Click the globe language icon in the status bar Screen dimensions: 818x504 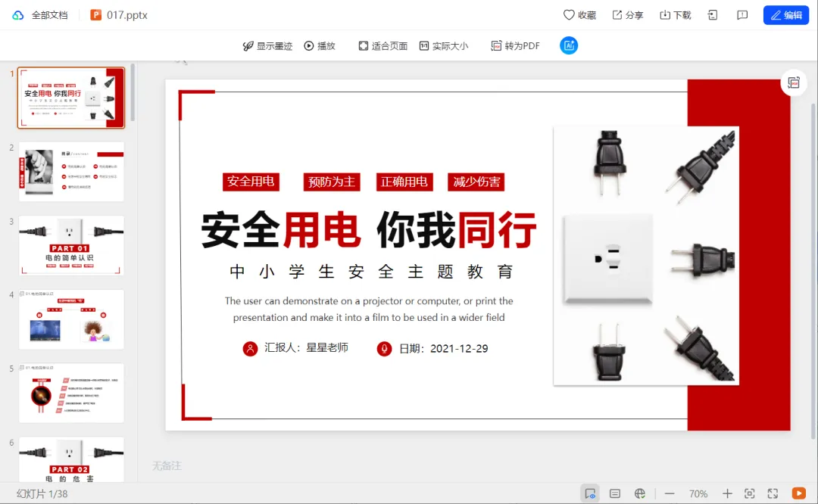point(640,493)
